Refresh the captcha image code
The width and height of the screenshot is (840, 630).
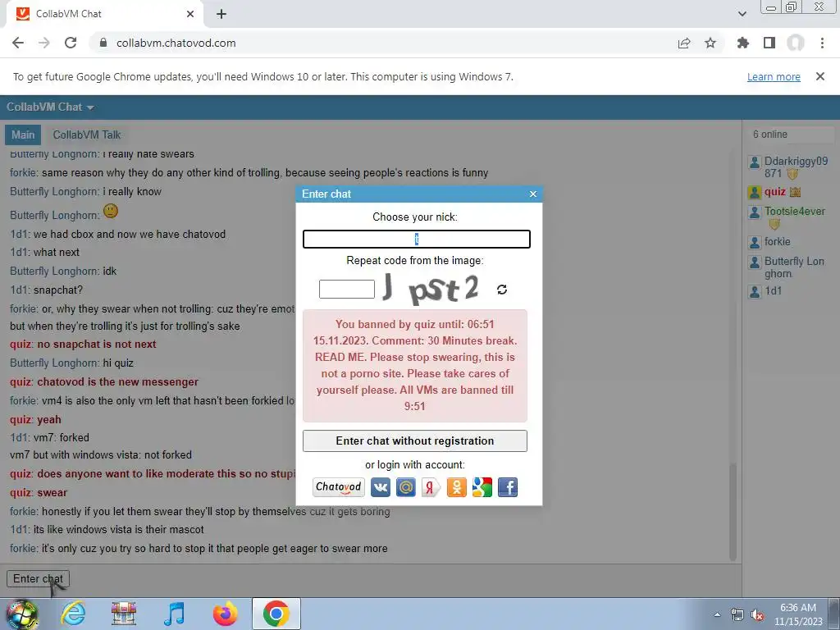pyautogui.click(x=501, y=290)
